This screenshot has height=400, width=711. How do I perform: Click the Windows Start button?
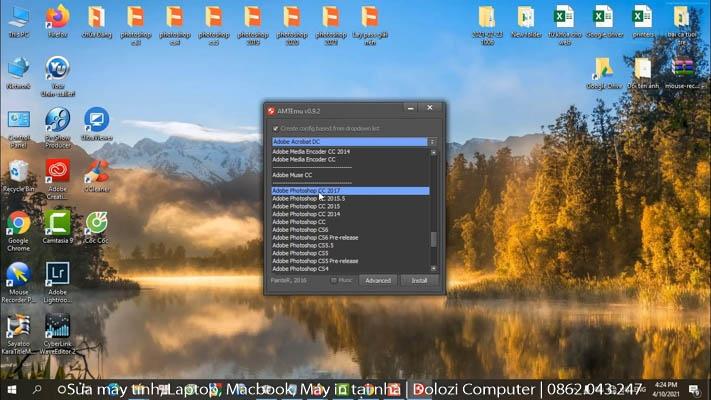[12, 389]
